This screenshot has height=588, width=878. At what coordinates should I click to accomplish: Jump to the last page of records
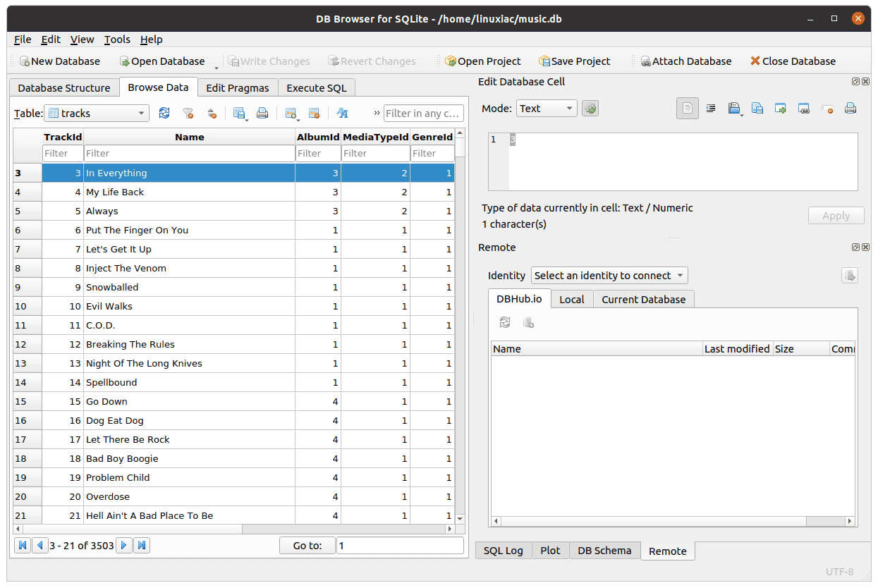(141, 545)
